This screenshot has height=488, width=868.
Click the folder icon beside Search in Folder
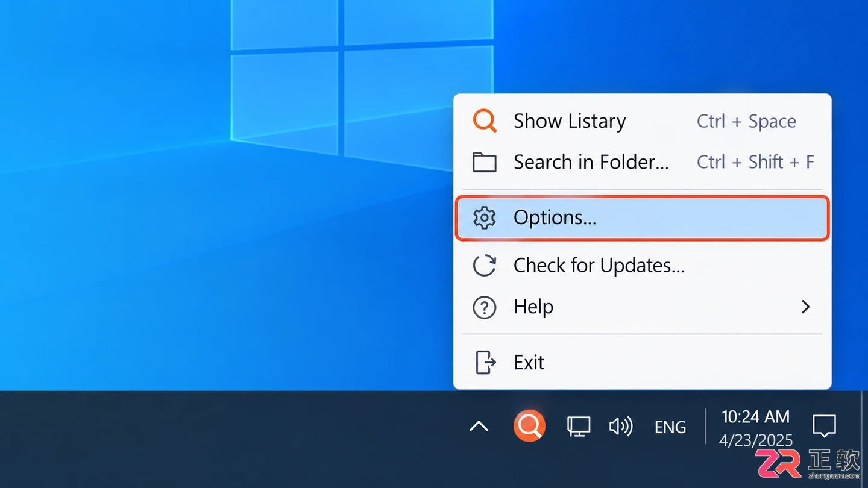pos(485,162)
